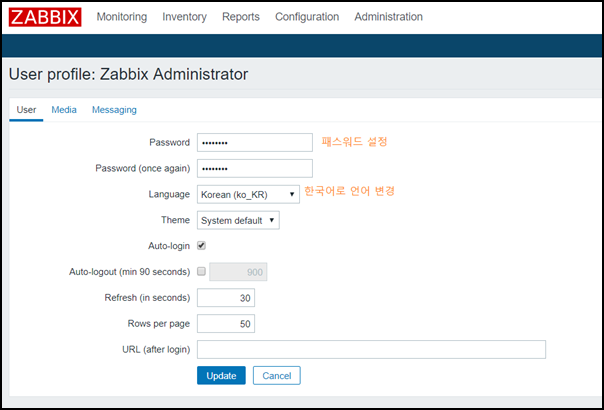Click the URL (after login) label
604x410 pixels.
click(156, 350)
